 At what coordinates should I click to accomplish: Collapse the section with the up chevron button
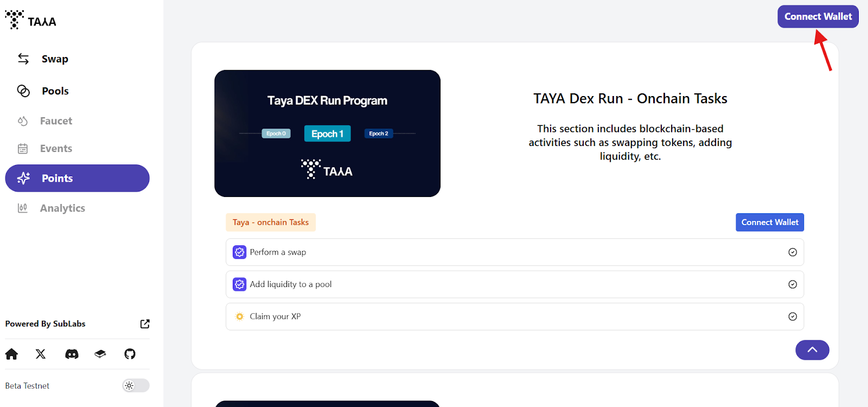pos(812,350)
